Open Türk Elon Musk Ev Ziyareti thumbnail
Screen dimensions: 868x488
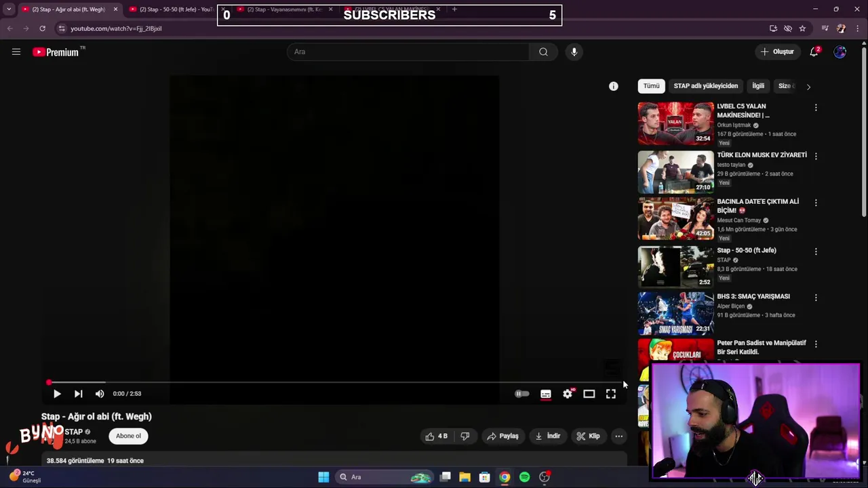coord(675,172)
